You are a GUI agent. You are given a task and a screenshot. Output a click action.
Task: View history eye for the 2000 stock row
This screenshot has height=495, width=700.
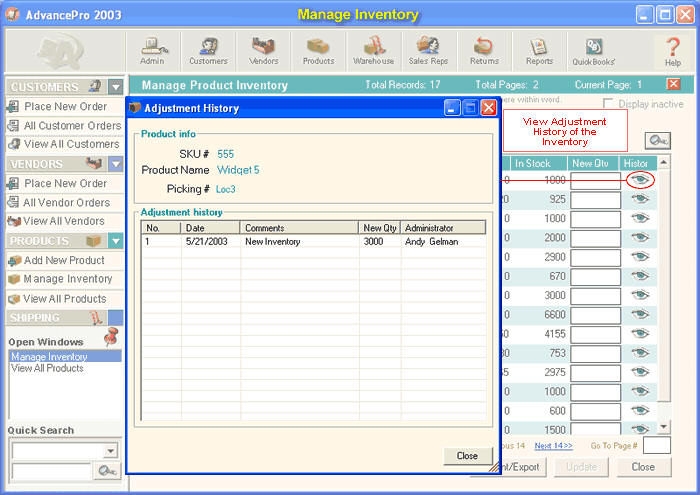tap(640, 237)
